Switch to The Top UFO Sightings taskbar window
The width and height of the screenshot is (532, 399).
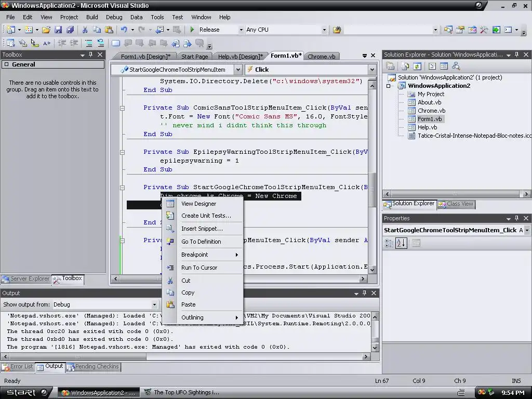182,393
